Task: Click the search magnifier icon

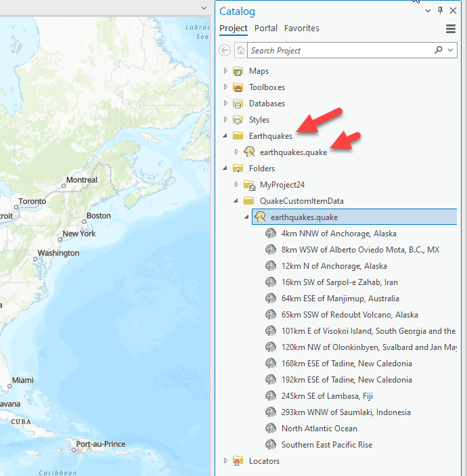Action: point(439,50)
